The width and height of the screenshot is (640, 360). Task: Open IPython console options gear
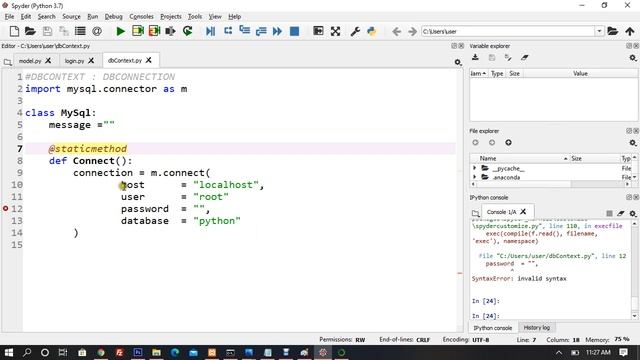coord(633,213)
